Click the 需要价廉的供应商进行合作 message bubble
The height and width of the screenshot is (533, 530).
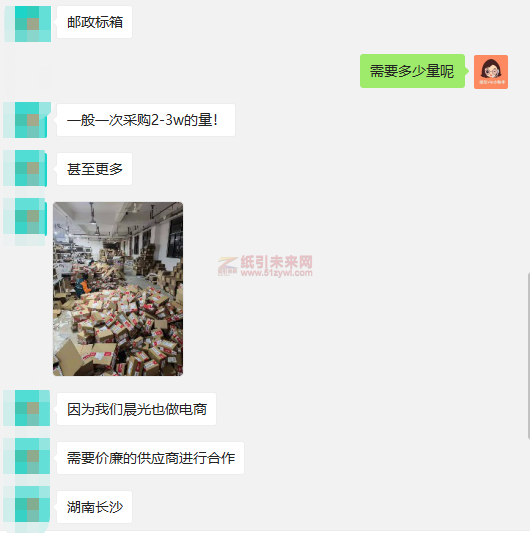(151, 458)
